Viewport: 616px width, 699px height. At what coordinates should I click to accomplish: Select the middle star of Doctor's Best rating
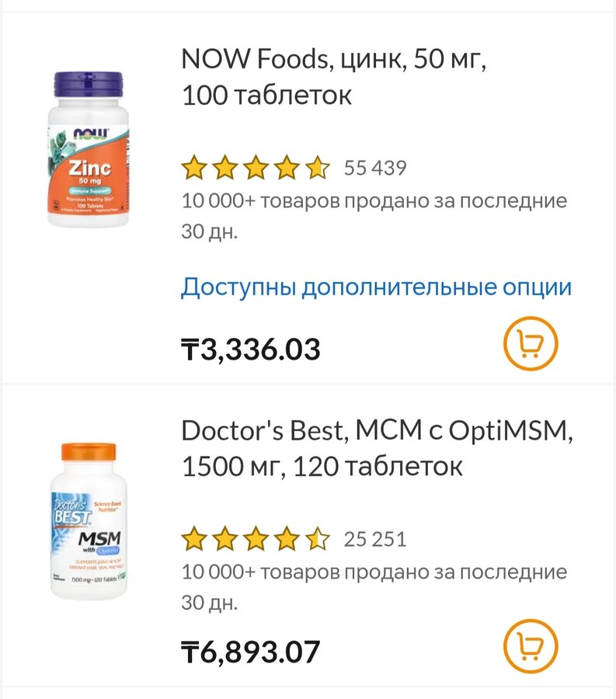(256, 539)
